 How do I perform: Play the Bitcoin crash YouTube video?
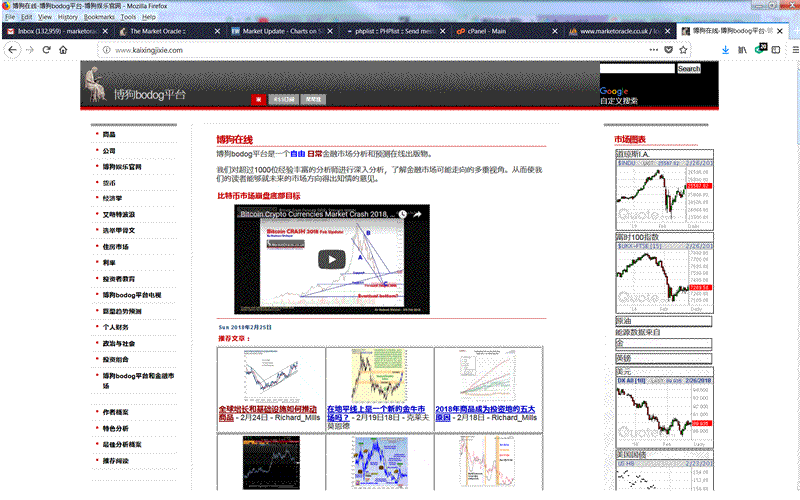click(330, 259)
